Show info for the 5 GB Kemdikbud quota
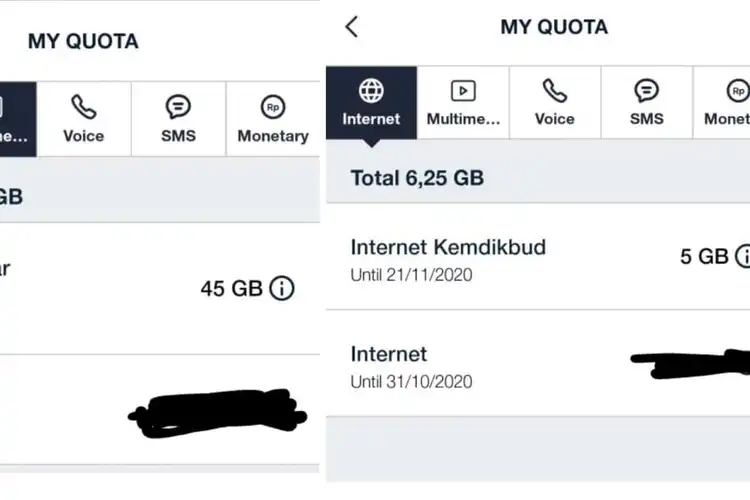This screenshot has width=750, height=500. (x=743, y=256)
